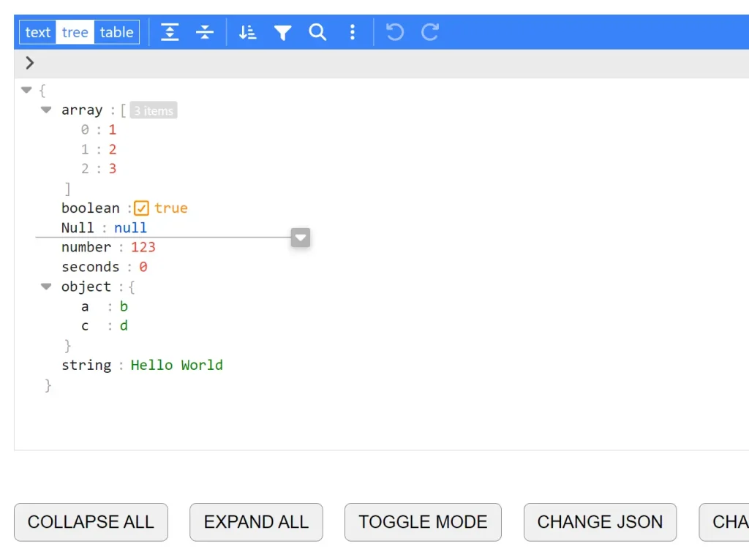Click the Hello World string value
The width and height of the screenshot is (749, 560).
[177, 365]
